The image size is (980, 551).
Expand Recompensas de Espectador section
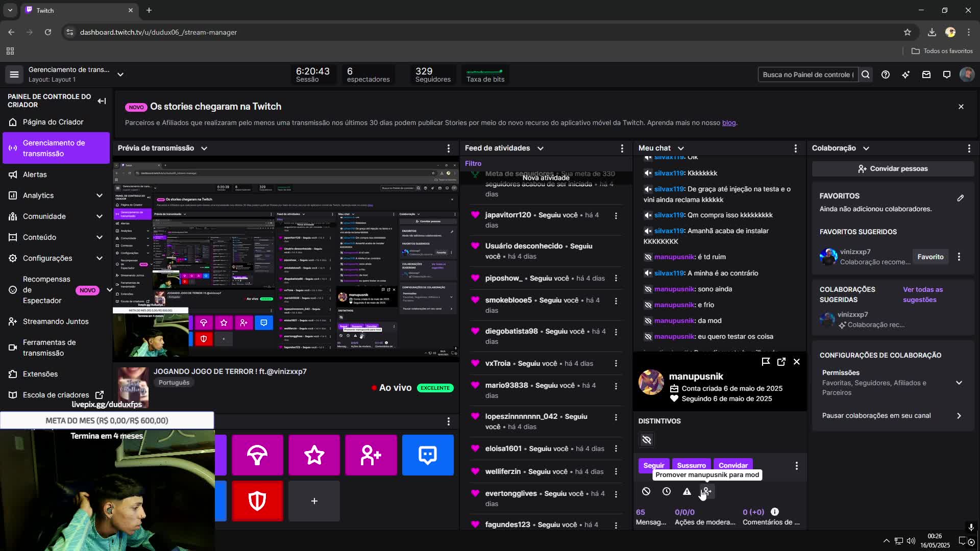pos(109,290)
